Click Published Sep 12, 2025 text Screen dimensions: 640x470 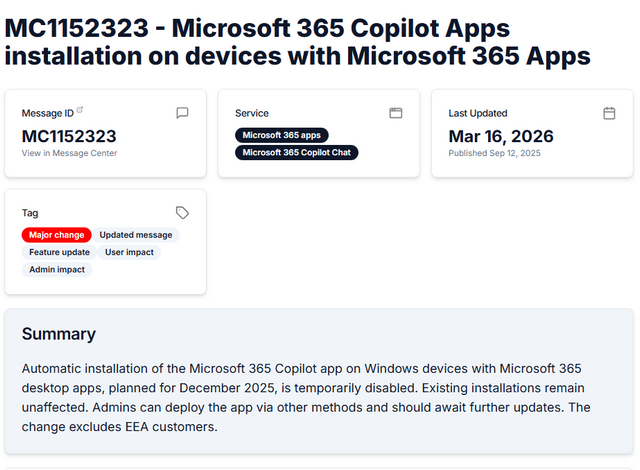click(x=494, y=153)
